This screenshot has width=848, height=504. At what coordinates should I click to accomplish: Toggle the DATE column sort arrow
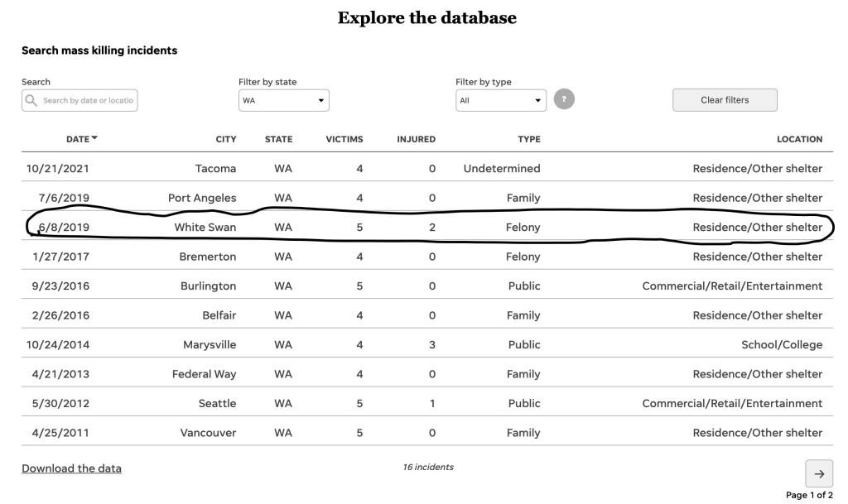tap(94, 138)
